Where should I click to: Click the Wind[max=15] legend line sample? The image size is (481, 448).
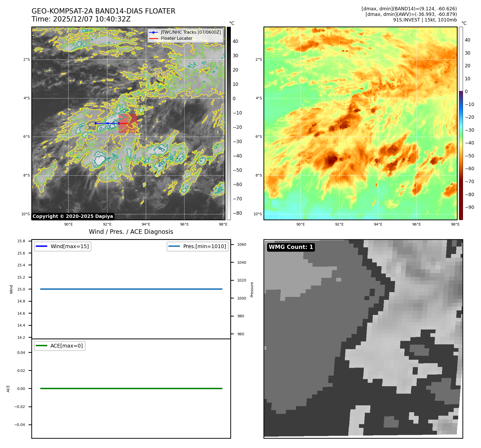[x=41, y=246]
